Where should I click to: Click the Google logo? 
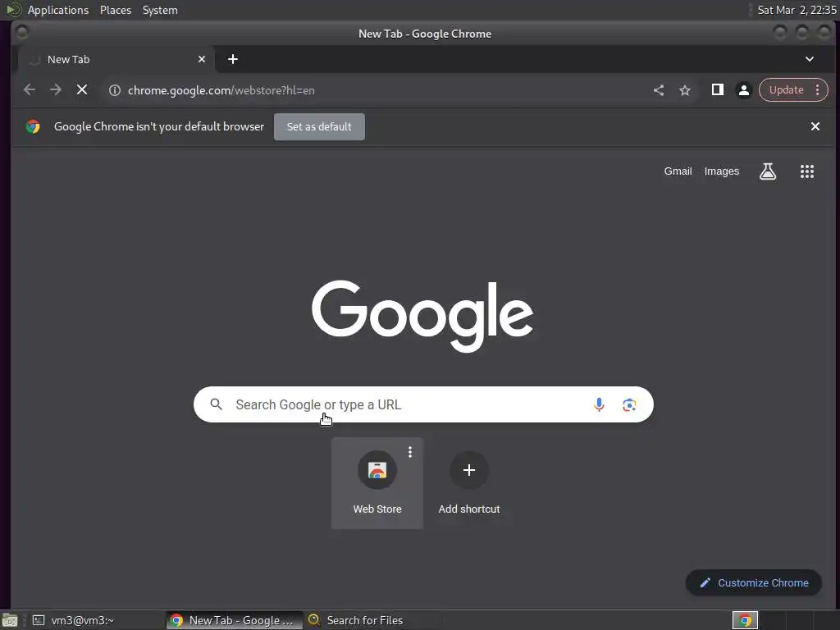pos(422,316)
